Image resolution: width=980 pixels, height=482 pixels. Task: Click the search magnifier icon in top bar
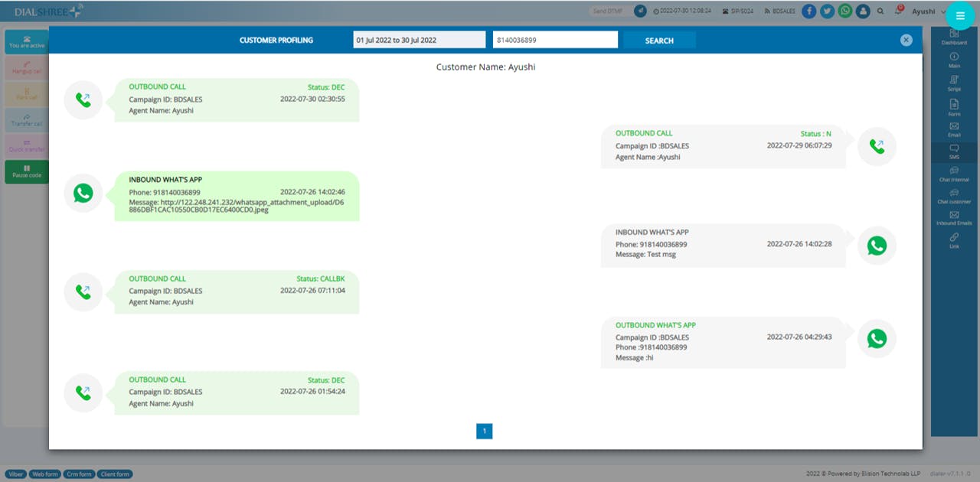click(x=881, y=11)
